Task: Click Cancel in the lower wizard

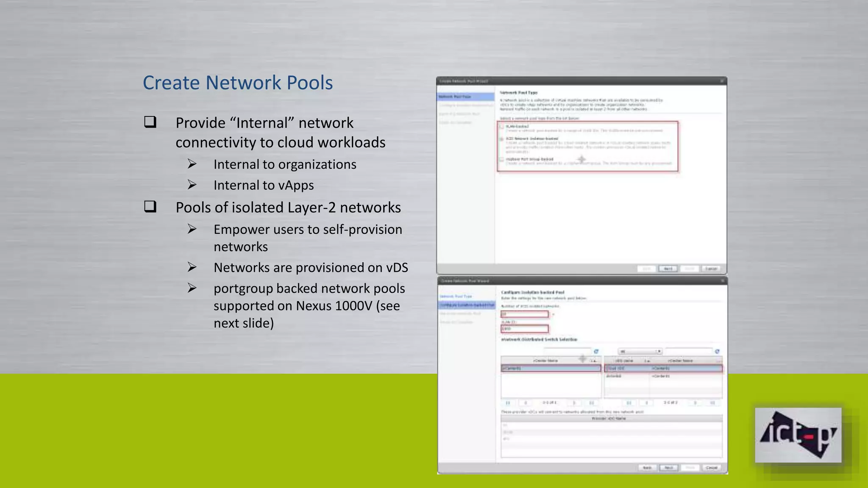Action: pos(712,468)
